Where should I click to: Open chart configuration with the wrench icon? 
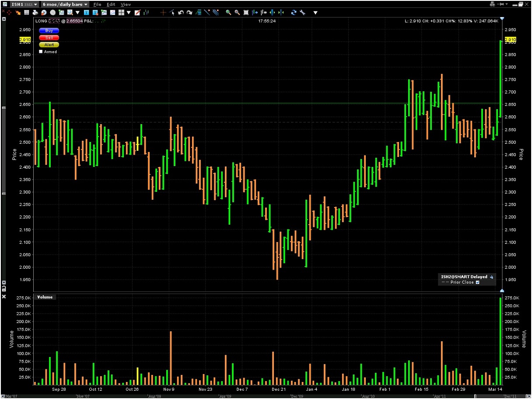(303, 12)
